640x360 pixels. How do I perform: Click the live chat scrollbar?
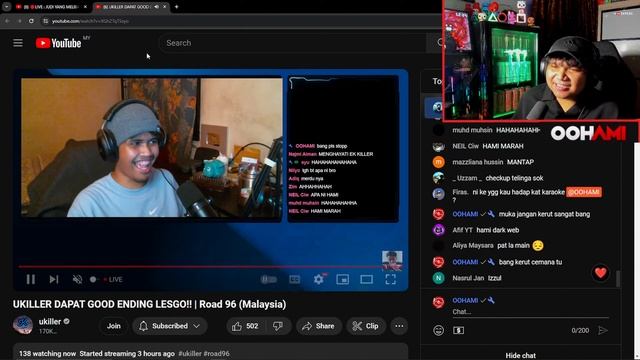click(x=618, y=278)
